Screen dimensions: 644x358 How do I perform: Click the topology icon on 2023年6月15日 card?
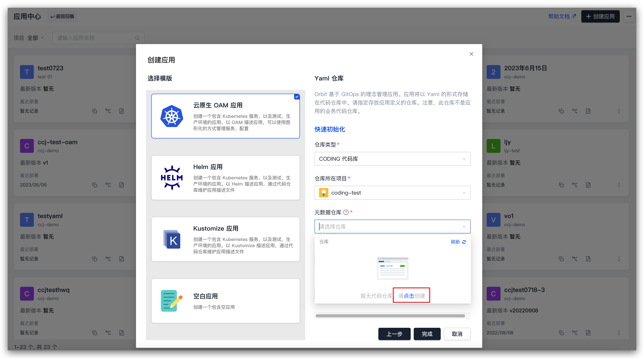tap(575, 111)
